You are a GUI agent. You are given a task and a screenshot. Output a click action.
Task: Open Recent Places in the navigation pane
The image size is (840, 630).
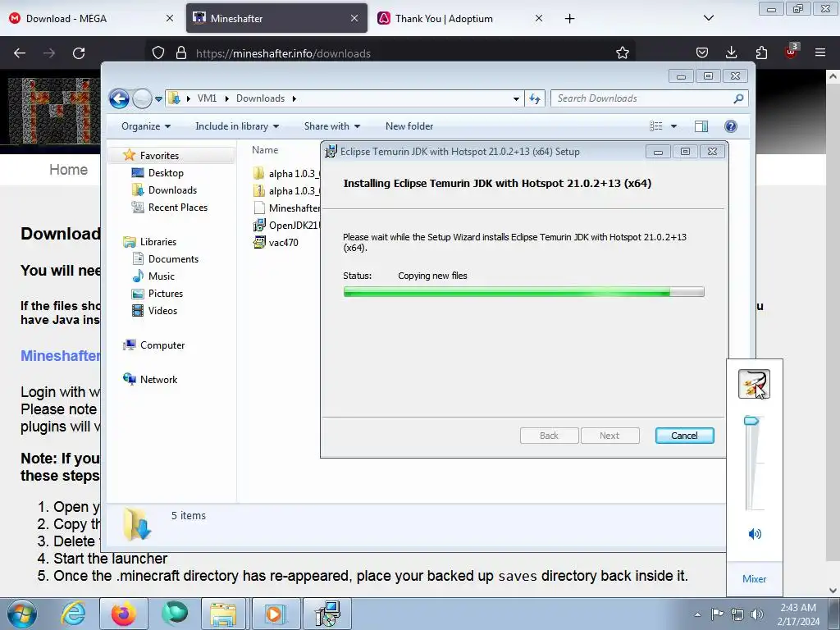click(178, 208)
